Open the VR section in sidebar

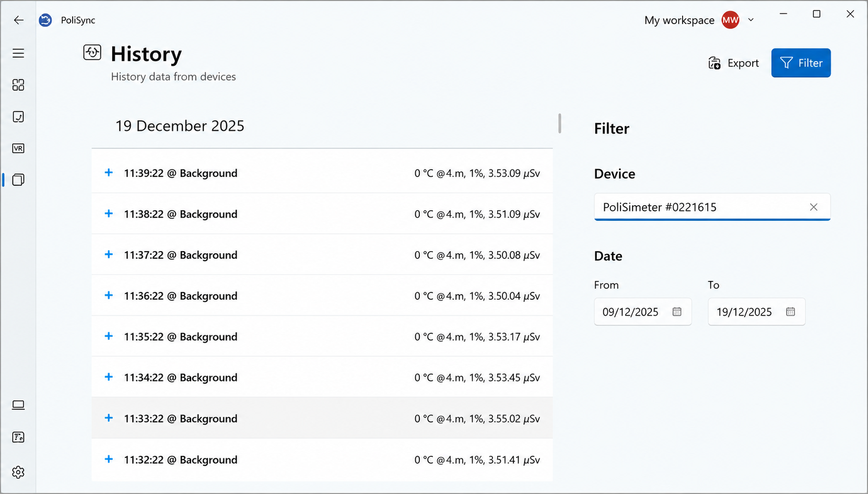pos(18,148)
